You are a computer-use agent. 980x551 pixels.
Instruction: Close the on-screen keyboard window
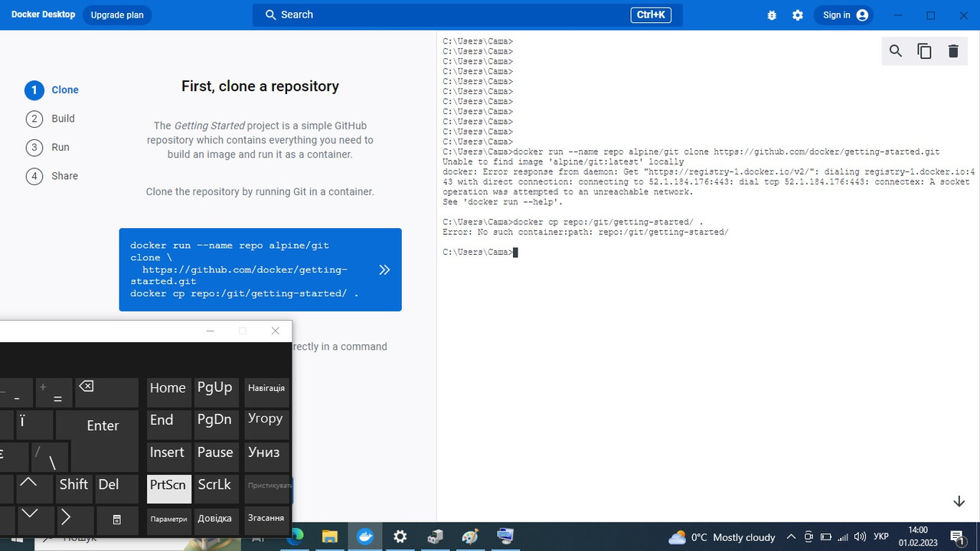(x=276, y=331)
